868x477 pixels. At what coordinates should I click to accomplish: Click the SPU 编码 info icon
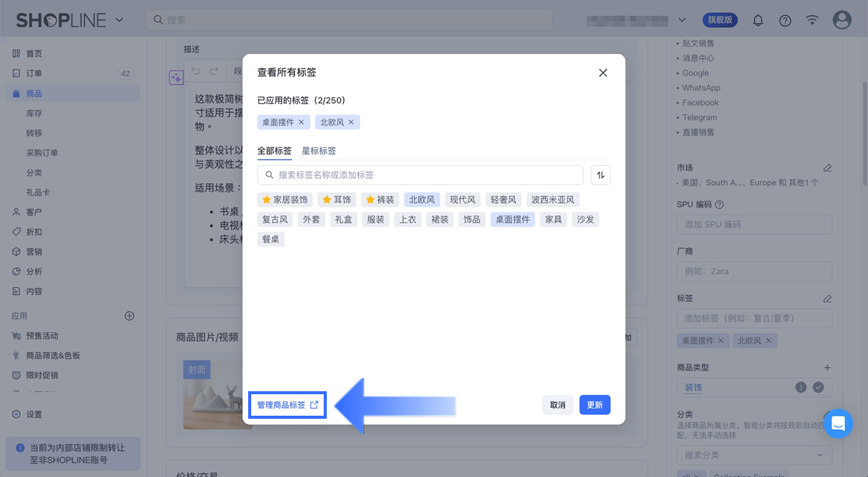coord(719,205)
